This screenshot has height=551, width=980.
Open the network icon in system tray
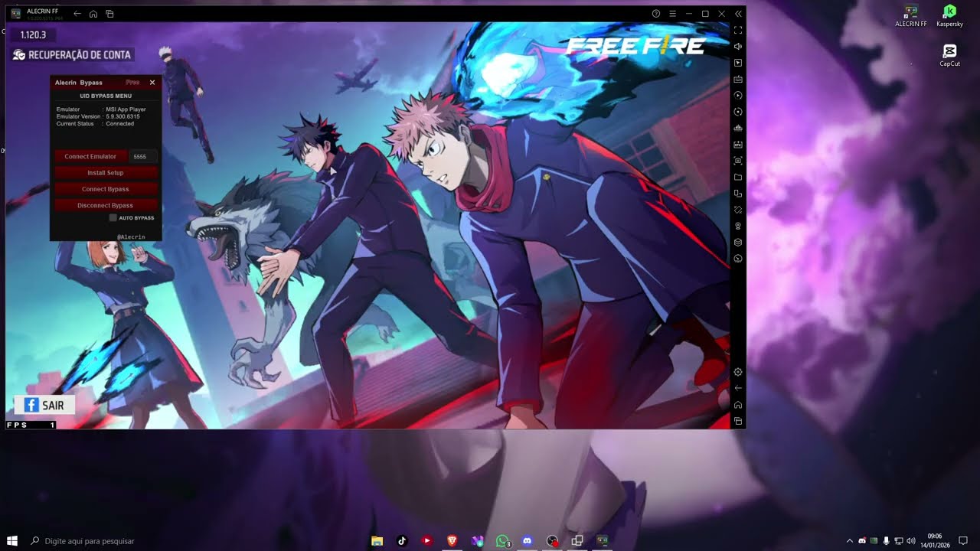tap(898, 541)
